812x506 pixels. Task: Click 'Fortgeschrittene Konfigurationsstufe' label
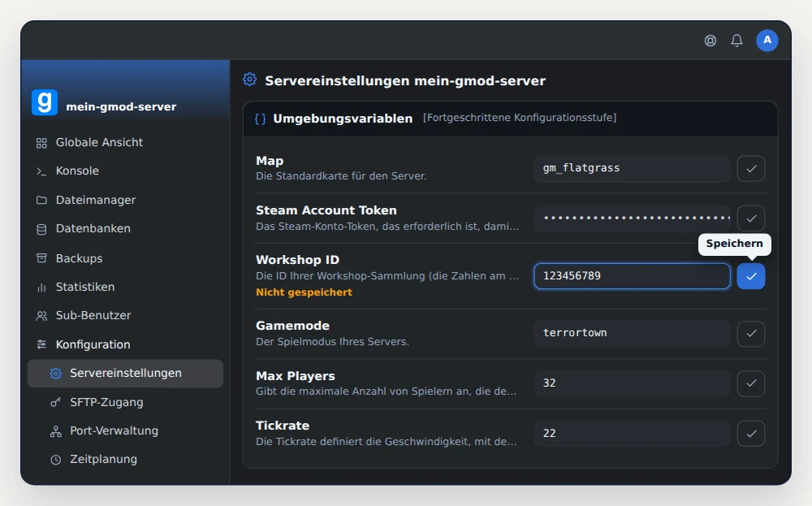520,118
